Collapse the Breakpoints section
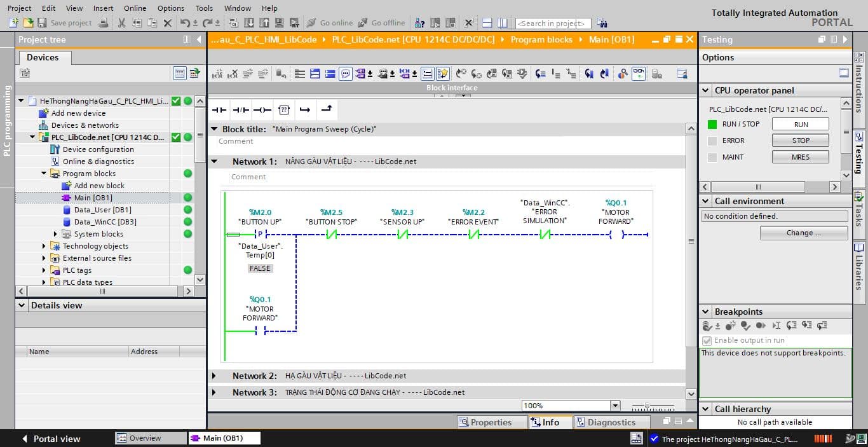The image size is (868, 447). 705,312
